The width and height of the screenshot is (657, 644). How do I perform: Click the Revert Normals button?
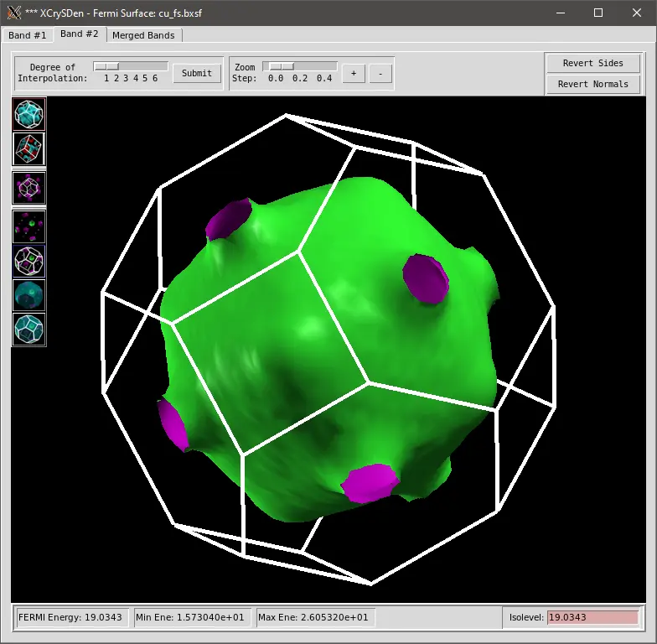click(x=593, y=84)
